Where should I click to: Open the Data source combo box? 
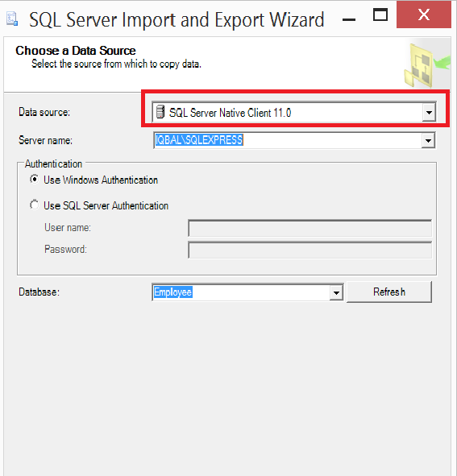pyautogui.click(x=294, y=112)
